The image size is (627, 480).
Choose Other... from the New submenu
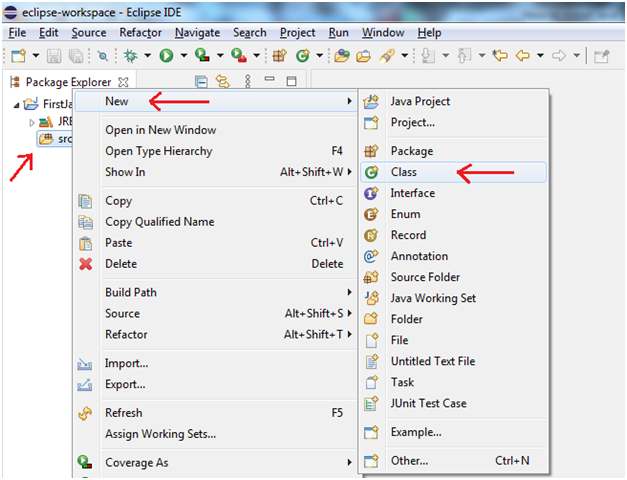tap(453, 461)
